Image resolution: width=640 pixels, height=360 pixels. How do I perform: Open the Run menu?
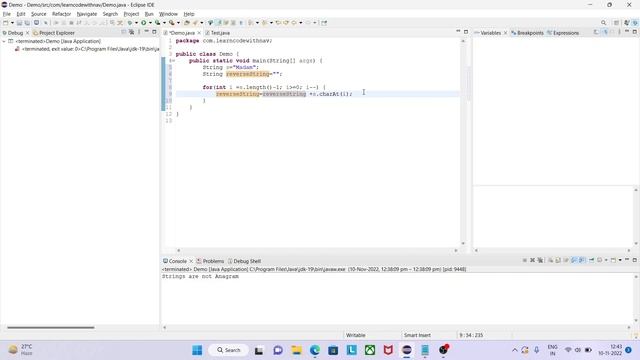click(149, 14)
